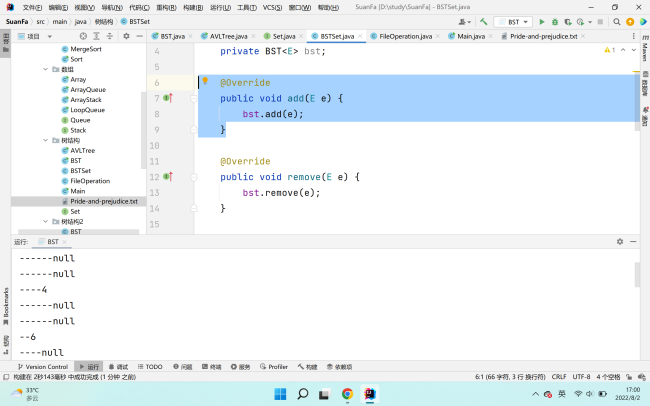Screen dimensions: 650x406
Task: Close the BSTSet.java tab
Action: 360,36
